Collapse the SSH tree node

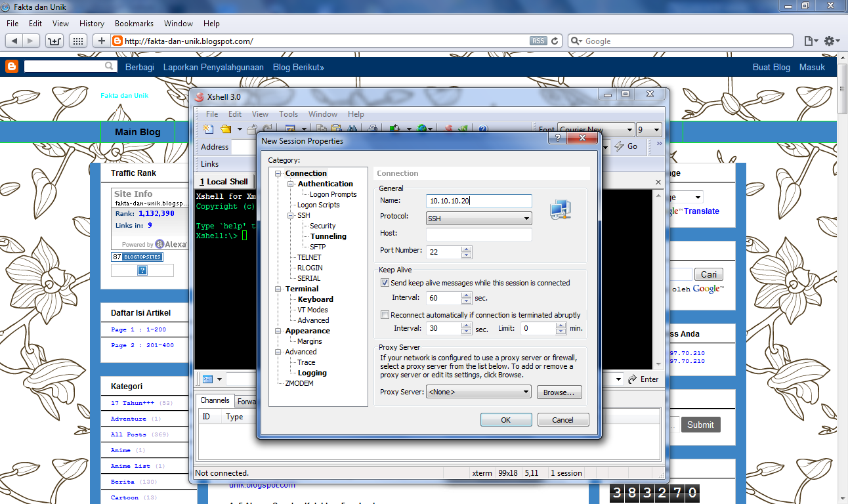[291, 215]
